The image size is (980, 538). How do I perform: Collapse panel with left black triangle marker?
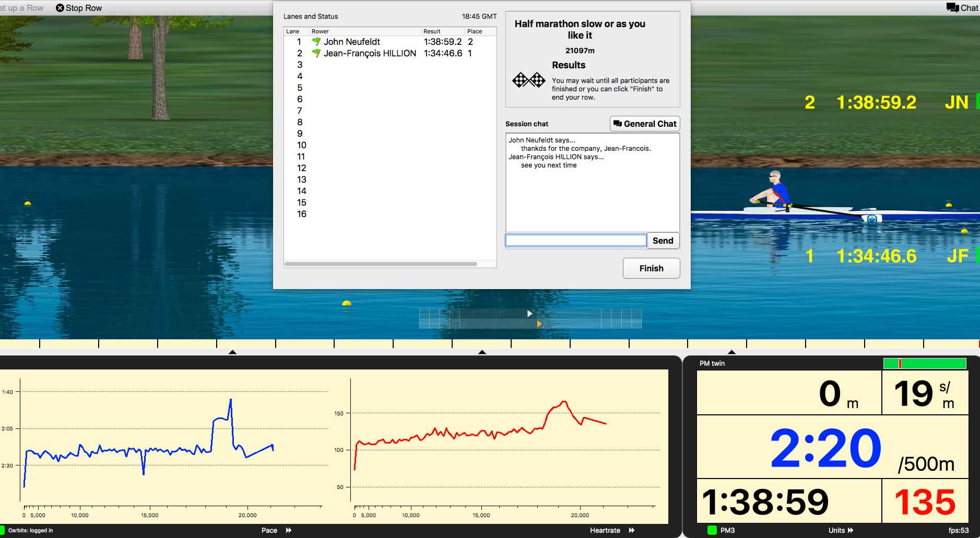coord(232,352)
